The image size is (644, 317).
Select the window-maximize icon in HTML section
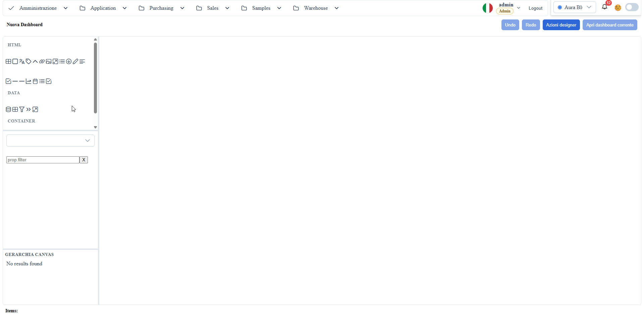[55, 61]
